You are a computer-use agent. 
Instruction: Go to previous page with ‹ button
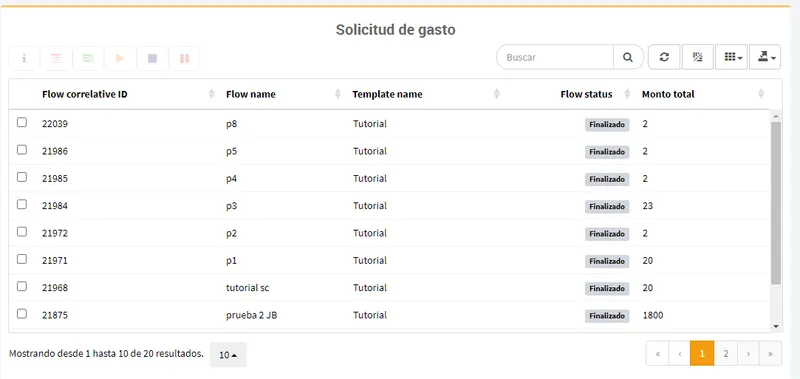tap(680, 353)
